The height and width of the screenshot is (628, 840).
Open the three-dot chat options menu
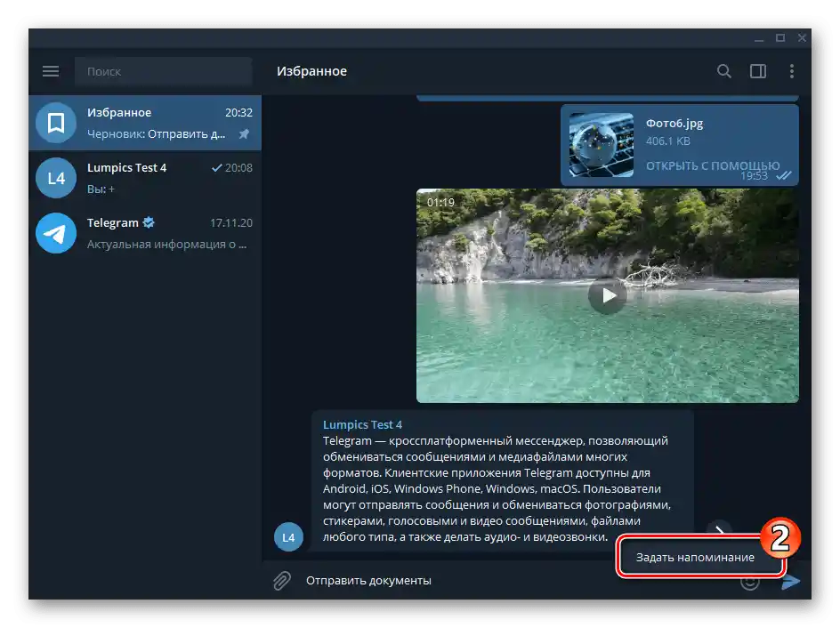click(792, 71)
